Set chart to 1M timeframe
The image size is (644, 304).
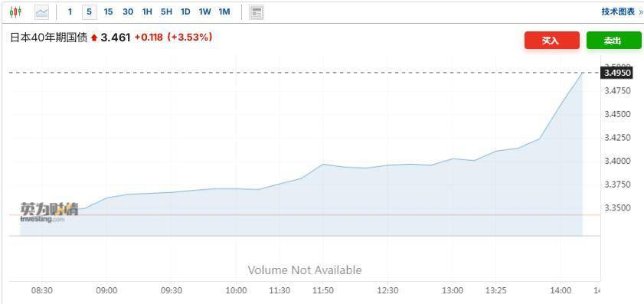point(224,12)
